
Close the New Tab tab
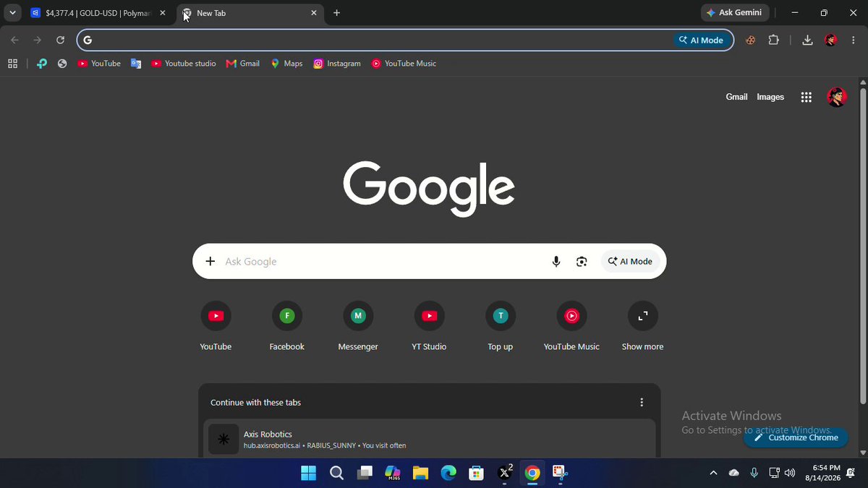[x=314, y=13]
